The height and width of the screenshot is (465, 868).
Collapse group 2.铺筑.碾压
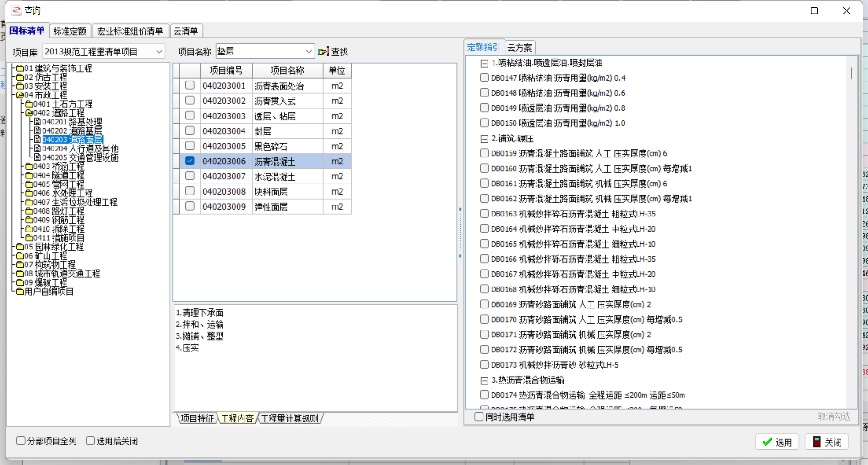pyautogui.click(x=484, y=139)
